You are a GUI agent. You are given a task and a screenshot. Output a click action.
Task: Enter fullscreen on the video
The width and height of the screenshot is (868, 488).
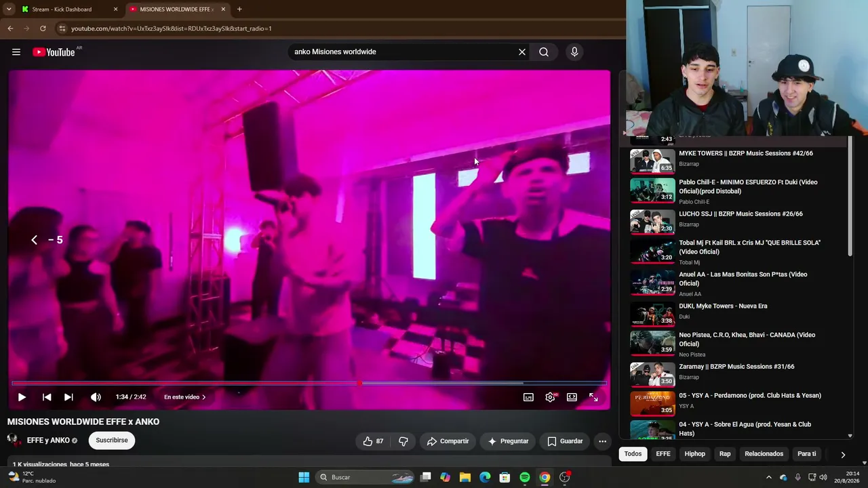[593, 397]
